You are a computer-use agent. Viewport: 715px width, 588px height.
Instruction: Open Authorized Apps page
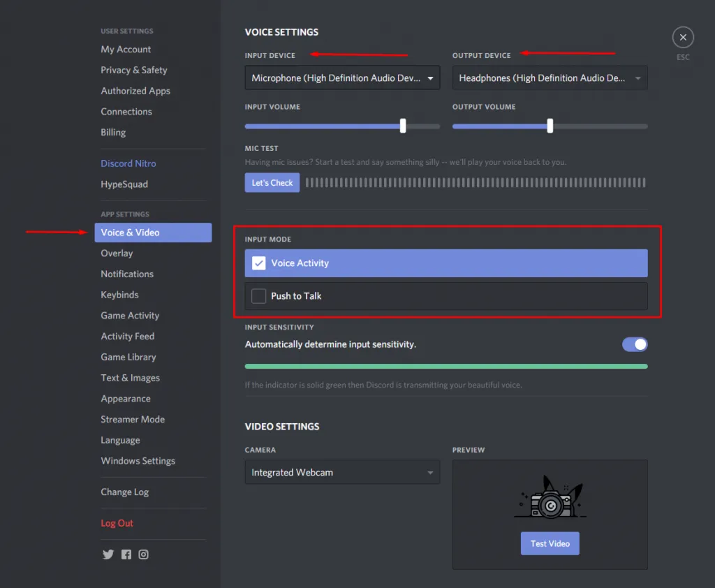[x=135, y=91]
